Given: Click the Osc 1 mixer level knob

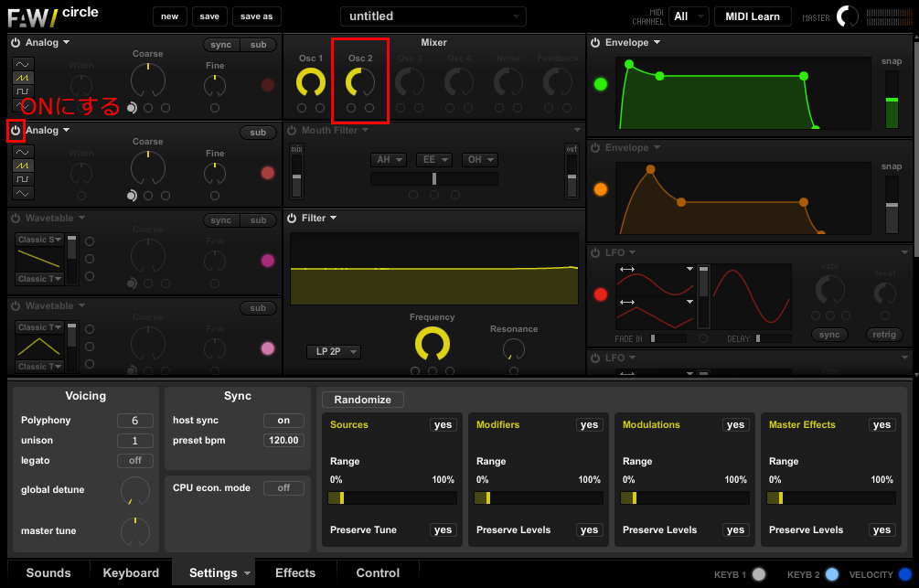Looking at the screenshot, I should pyautogui.click(x=311, y=82).
